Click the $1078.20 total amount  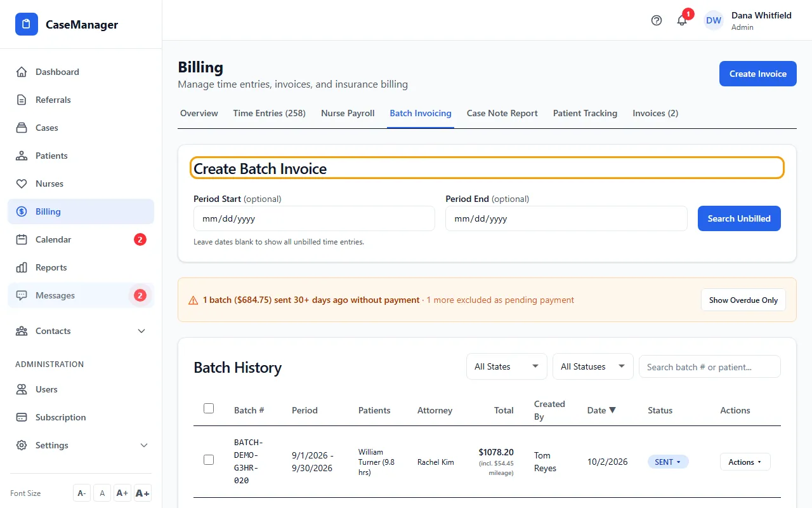pos(496,452)
